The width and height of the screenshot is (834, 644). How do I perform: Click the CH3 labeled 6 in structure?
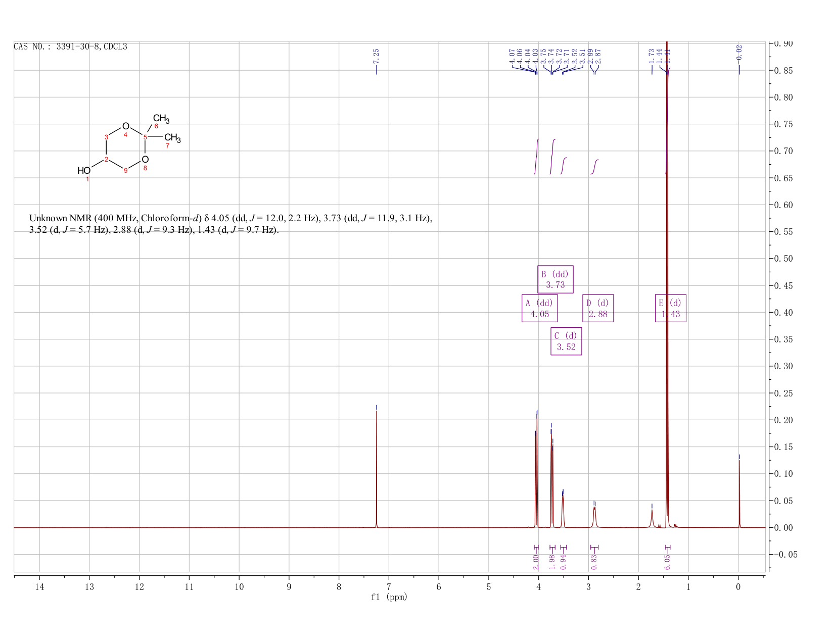[161, 119]
